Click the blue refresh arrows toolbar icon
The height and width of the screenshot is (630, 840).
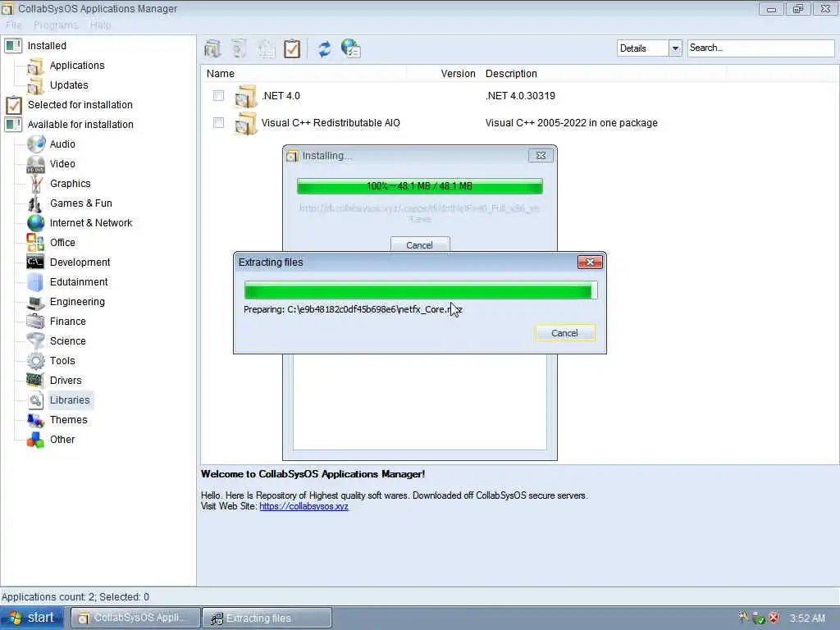(324, 48)
